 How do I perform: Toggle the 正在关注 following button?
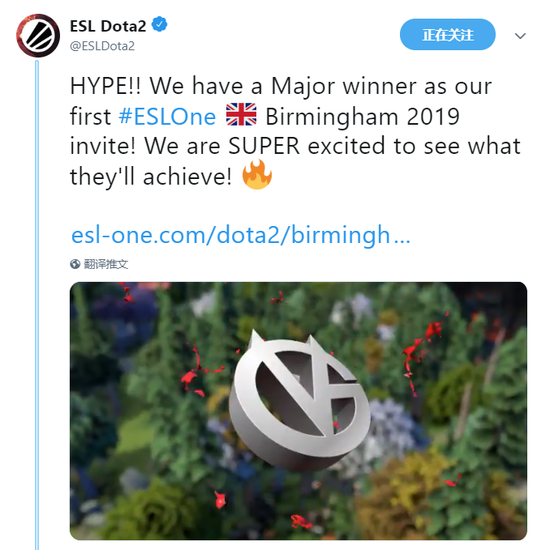(x=448, y=34)
